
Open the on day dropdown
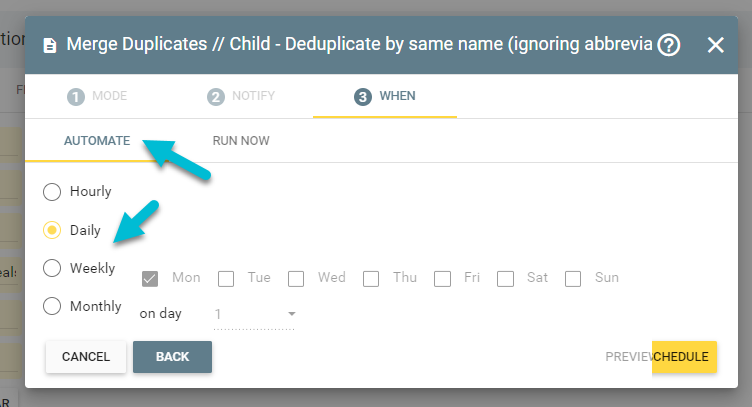click(x=254, y=314)
